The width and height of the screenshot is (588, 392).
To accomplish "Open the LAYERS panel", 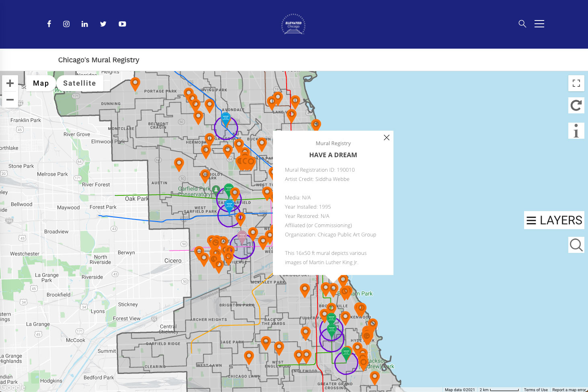I will (x=554, y=220).
